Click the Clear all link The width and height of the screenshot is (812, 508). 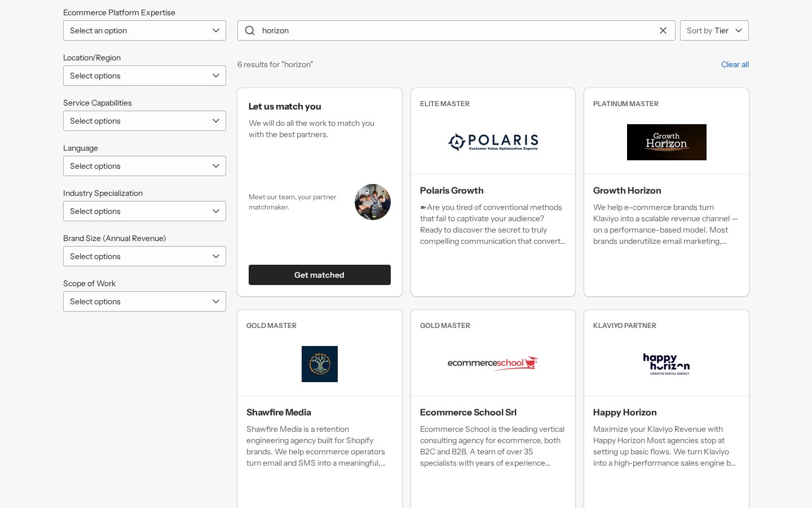(x=735, y=64)
